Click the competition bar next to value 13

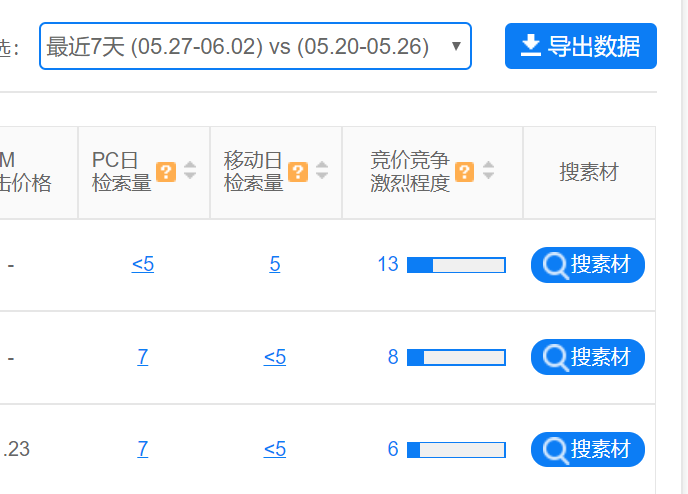pyautogui.click(x=456, y=265)
